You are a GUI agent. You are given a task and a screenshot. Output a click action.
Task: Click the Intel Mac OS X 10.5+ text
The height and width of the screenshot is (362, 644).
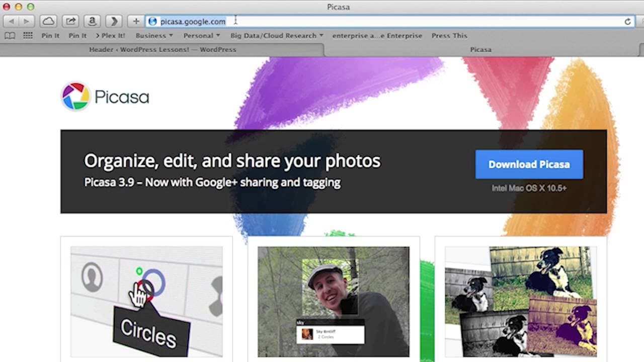click(529, 188)
